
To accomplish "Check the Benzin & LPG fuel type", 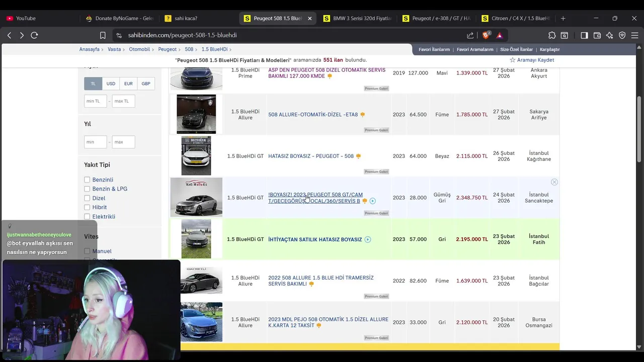I will tap(87, 189).
